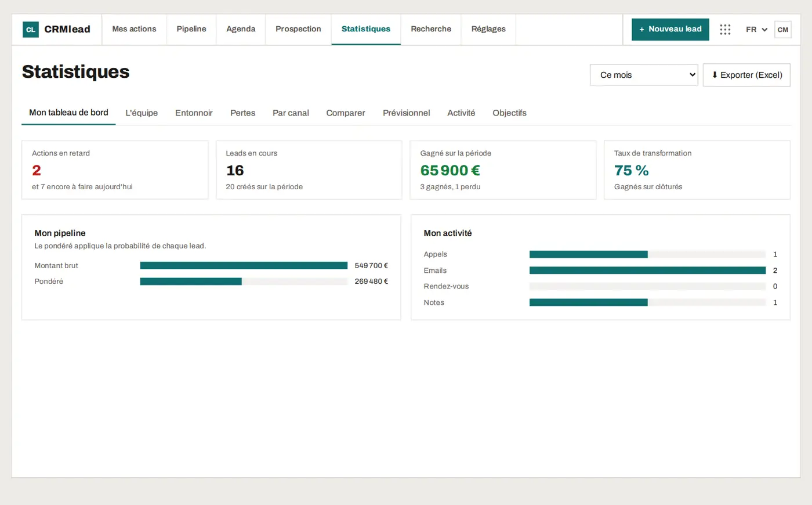Open the Comparer tab
Image resolution: width=812 pixels, height=505 pixels.
point(346,113)
